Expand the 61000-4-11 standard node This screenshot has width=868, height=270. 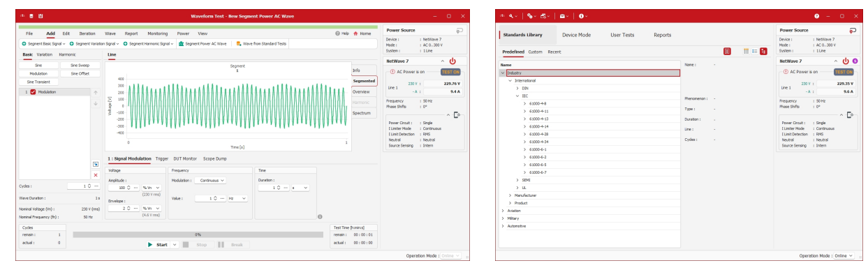(x=526, y=112)
